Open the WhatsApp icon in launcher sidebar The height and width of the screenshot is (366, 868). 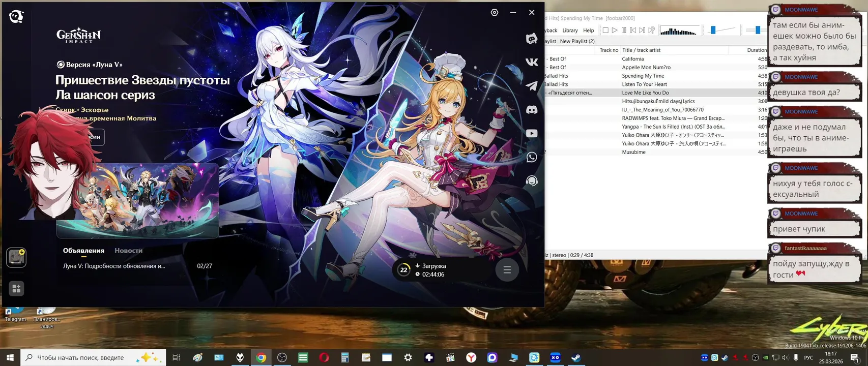pyautogui.click(x=532, y=157)
